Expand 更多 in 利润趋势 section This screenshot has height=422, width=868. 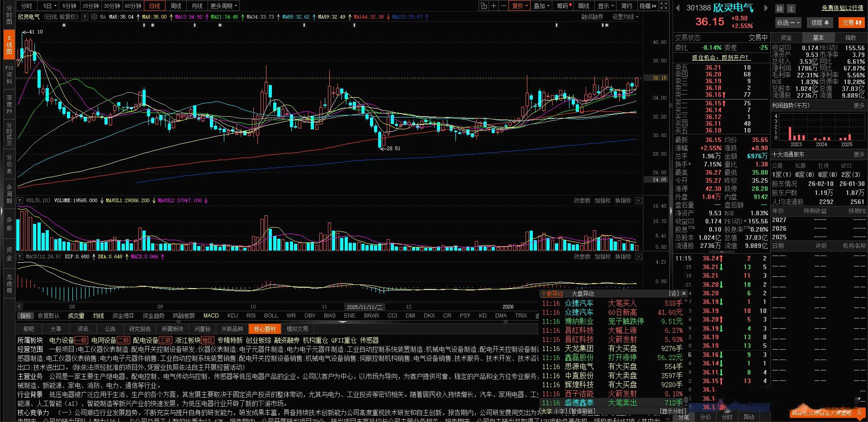[x=859, y=105]
